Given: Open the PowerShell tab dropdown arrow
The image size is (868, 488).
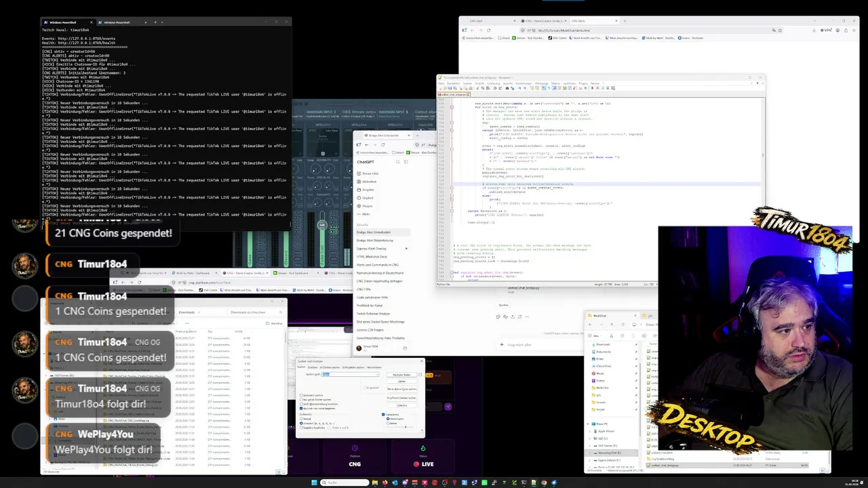Looking at the screenshot, I should tap(162, 22).
